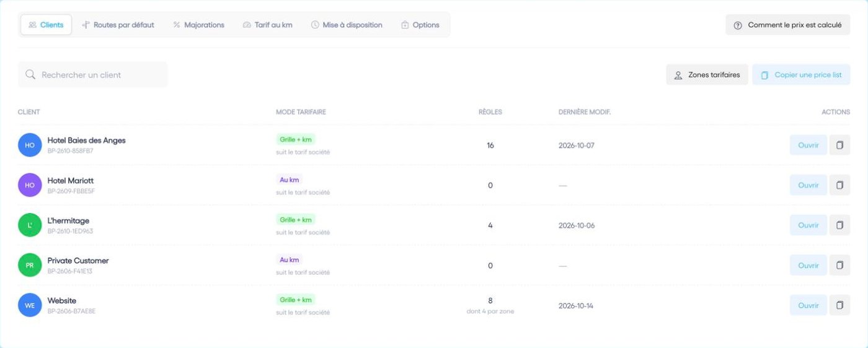
Task: Open Zones tarifaires
Action: [707, 75]
